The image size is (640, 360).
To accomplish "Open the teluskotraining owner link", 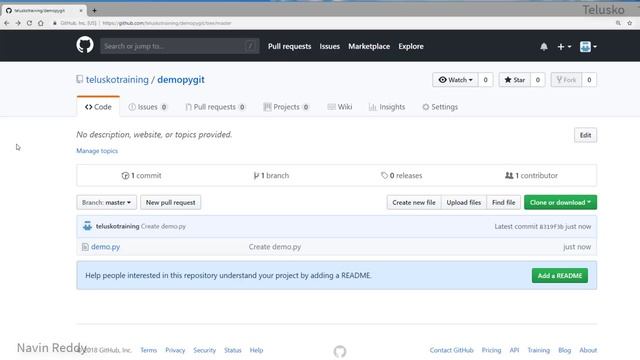I will [117, 80].
